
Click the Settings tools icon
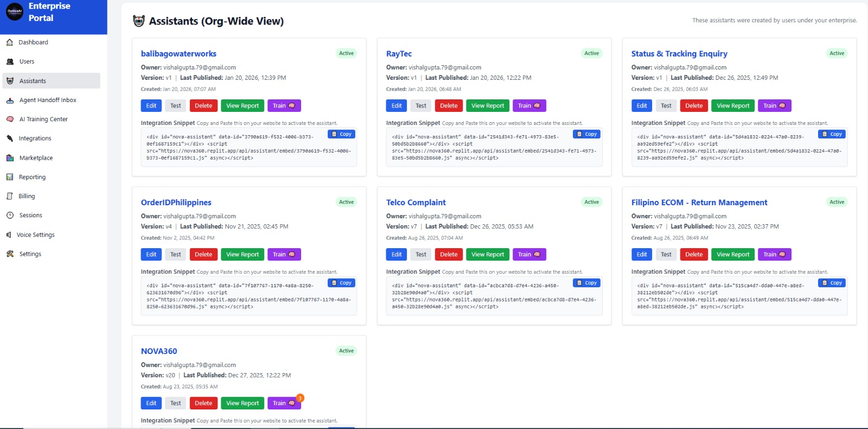(x=10, y=254)
